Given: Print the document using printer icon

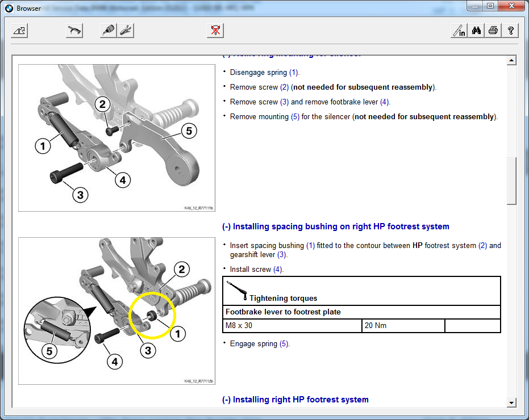Looking at the screenshot, I should [x=493, y=31].
